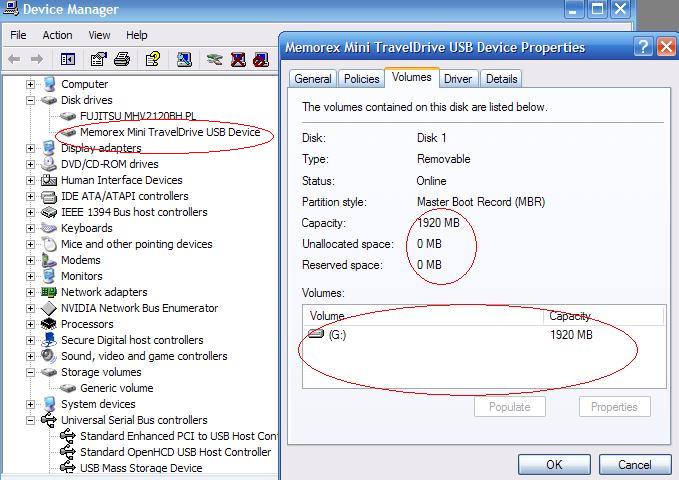Open the View menu
Screen dimensions: 679x480
[99, 35]
